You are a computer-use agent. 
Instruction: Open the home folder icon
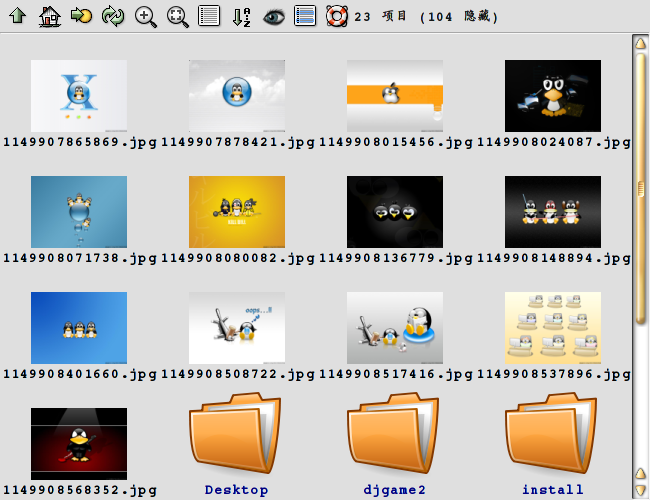(50, 17)
